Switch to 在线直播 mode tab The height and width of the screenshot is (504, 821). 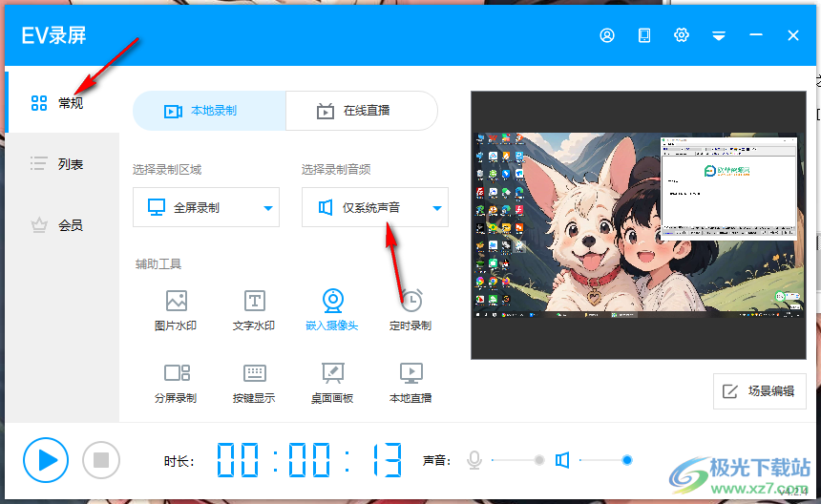(361, 111)
